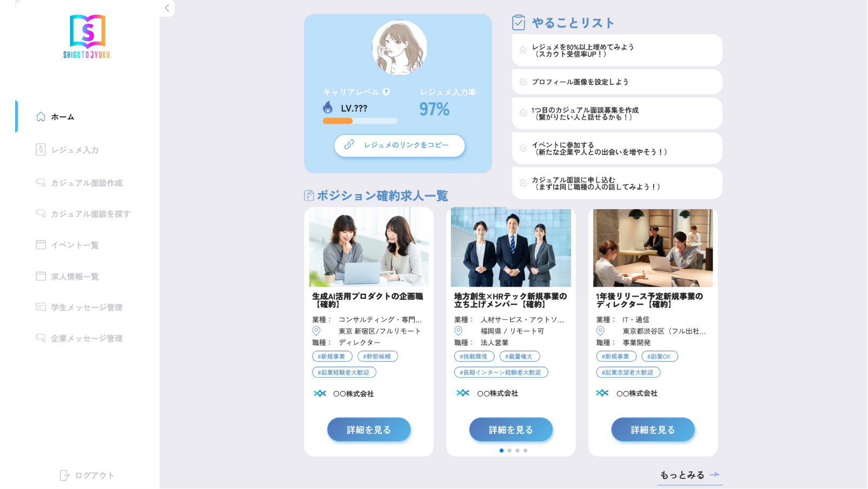Screen dimensions: 868x489
Task: Click レジュメのリンクをコピー button
Action: [399, 145]
